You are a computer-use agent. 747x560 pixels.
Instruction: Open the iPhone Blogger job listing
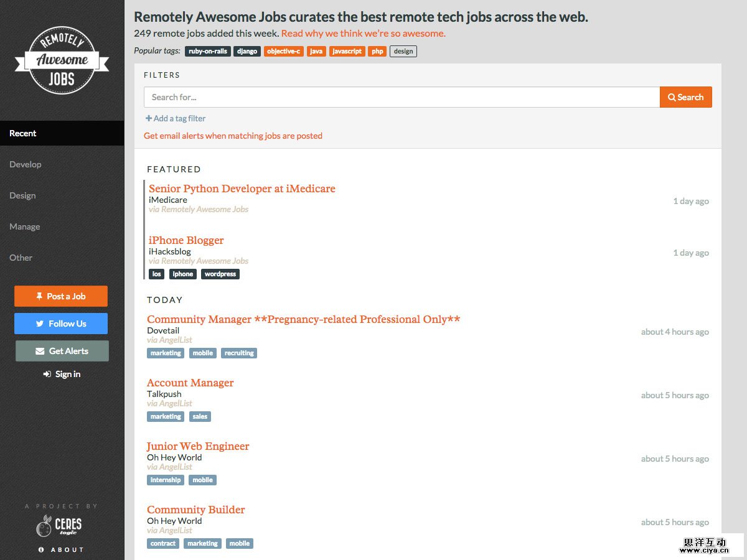pyautogui.click(x=186, y=240)
